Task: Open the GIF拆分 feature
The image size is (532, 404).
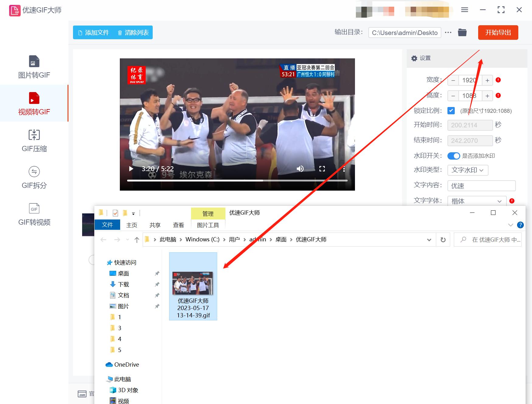Action: pos(34,178)
